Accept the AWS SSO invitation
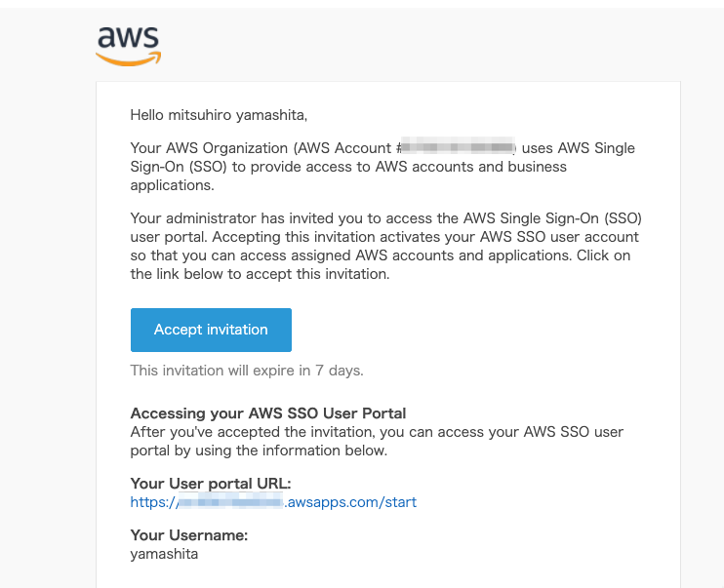Viewport: 724px width, 588px height. [x=211, y=330]
